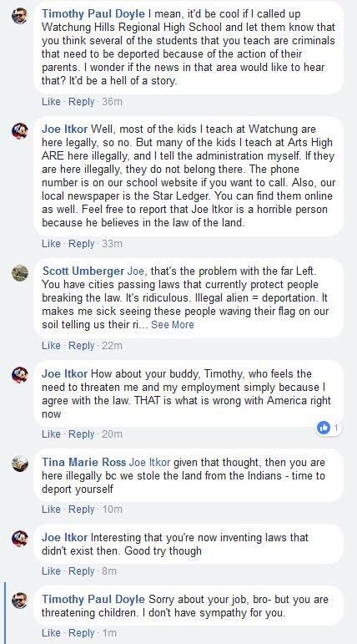357x644 pixels.
Task: Open Scott Umberger's profile name link
Action: (83, 271)
